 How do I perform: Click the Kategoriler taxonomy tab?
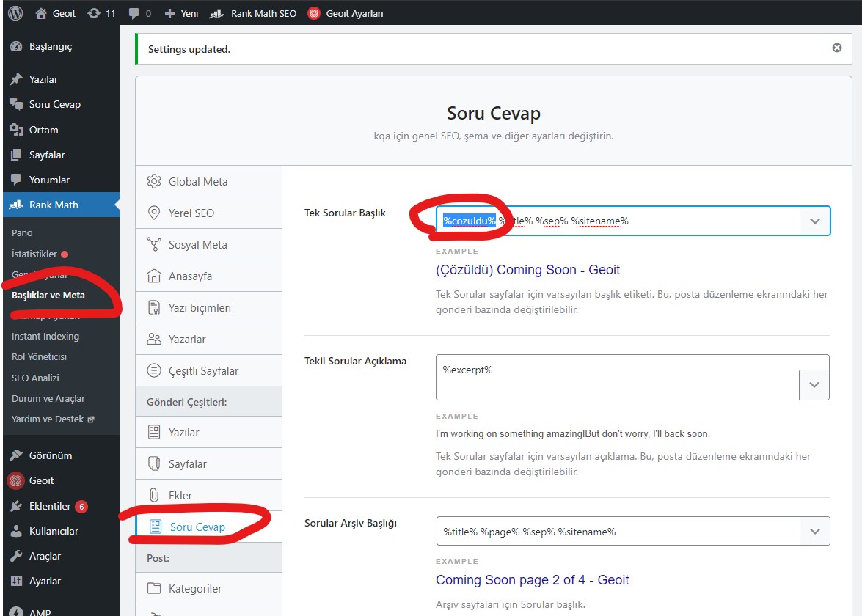point(194,589)
